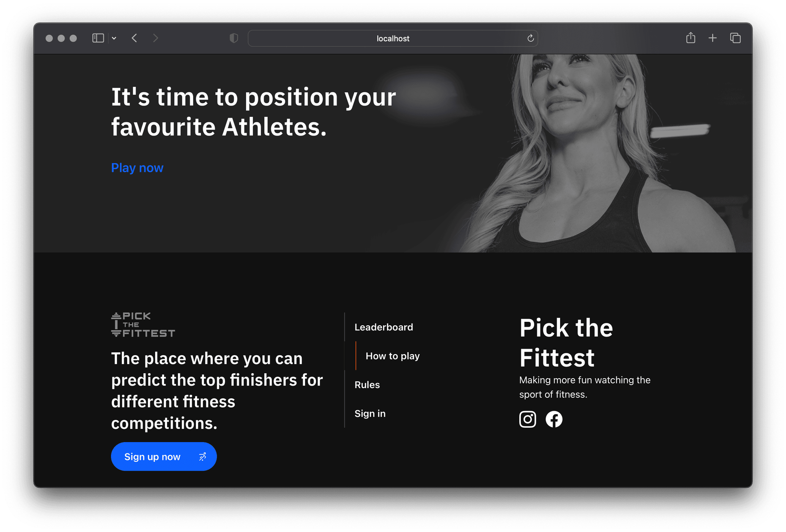Click the privacy shield icon
Screen dimensions: 786x532
tap(234, 38)
